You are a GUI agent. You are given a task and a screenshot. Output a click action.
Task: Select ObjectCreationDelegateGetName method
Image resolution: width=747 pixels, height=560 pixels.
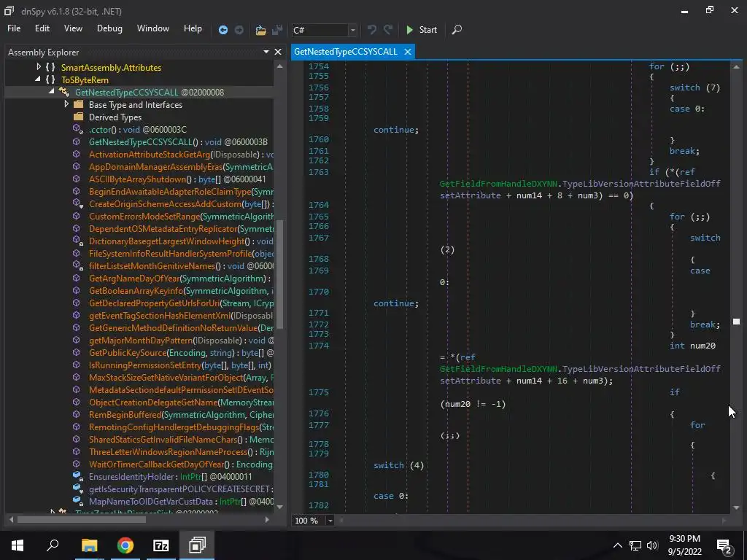181,402
